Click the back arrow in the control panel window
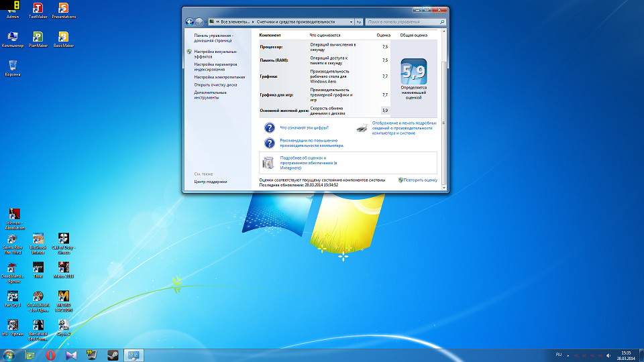The image size is (644, 362). tap(189, 22)
